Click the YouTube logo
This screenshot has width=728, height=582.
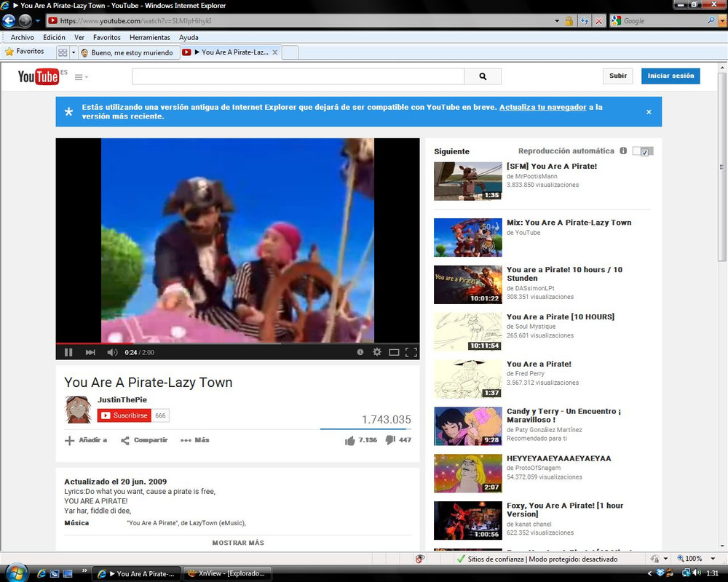tap(38, 76)
